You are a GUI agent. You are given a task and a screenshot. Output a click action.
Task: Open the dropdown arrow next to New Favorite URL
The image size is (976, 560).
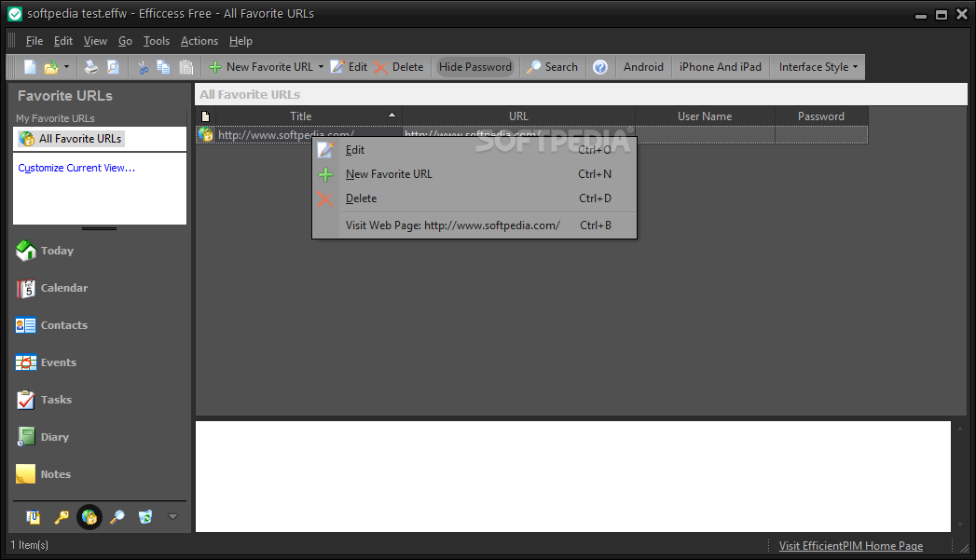[322, 66]
